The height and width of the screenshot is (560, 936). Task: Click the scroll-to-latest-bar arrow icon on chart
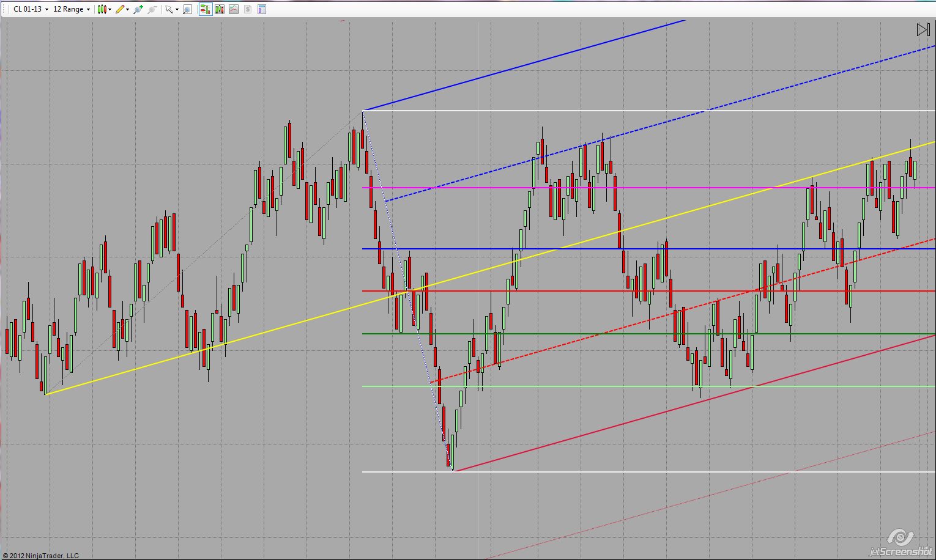tap(923, 29)
